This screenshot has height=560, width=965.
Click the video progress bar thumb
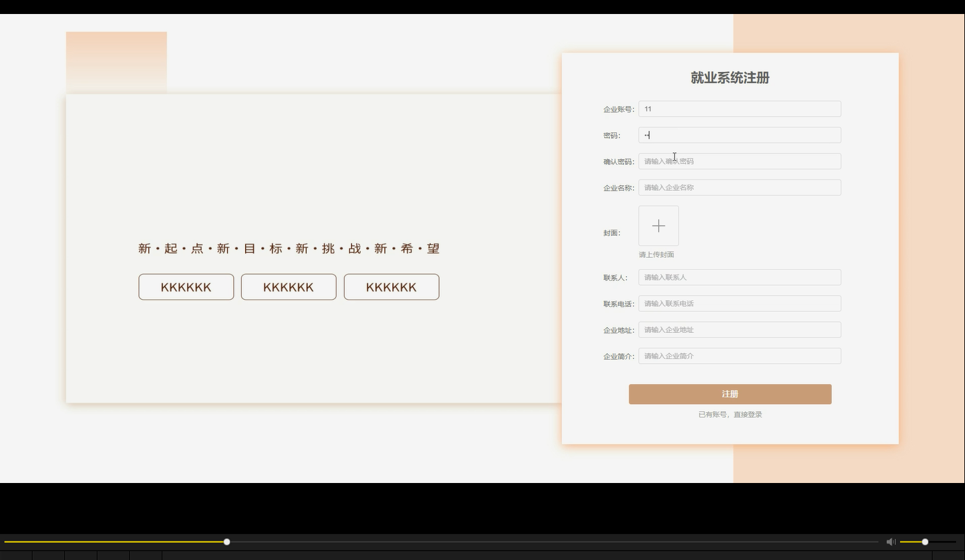227,542
